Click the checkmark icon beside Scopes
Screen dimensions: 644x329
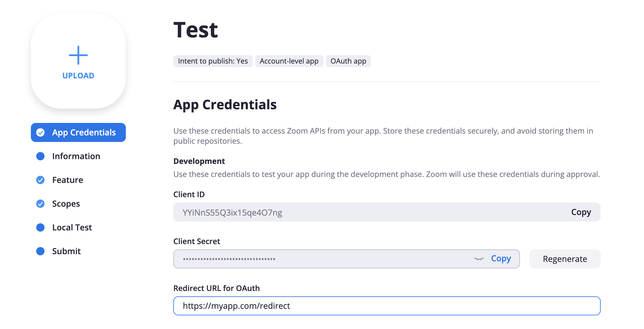click(x=40, y=204)
